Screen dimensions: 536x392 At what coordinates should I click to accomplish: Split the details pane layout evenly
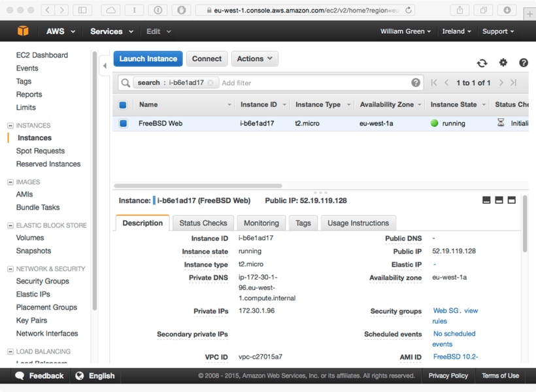click(499, 201)
